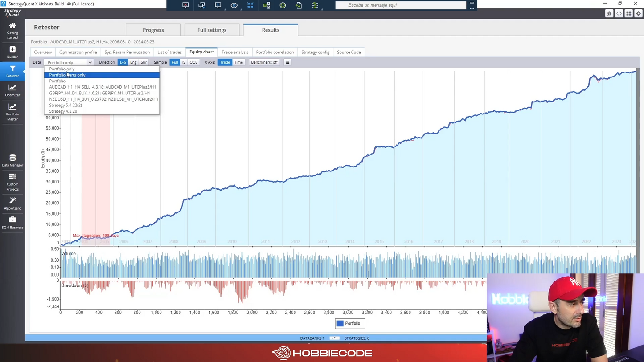Open the Progress view of the Retester
The image size is (644, 362).
(x=153, y=30)
